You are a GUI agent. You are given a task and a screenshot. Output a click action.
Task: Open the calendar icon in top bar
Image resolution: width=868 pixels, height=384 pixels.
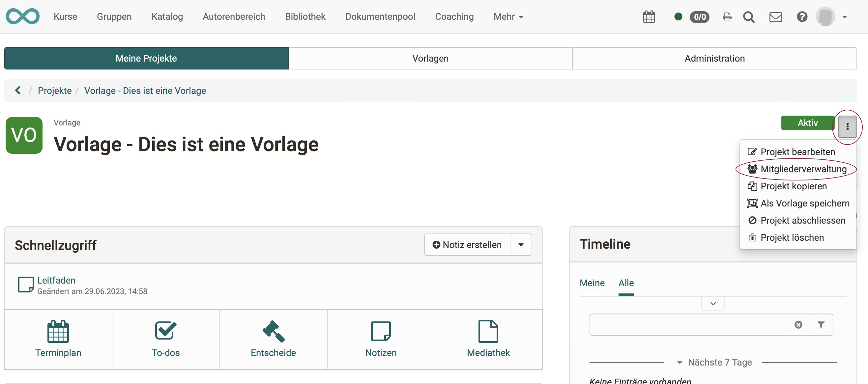pos(648,17)
